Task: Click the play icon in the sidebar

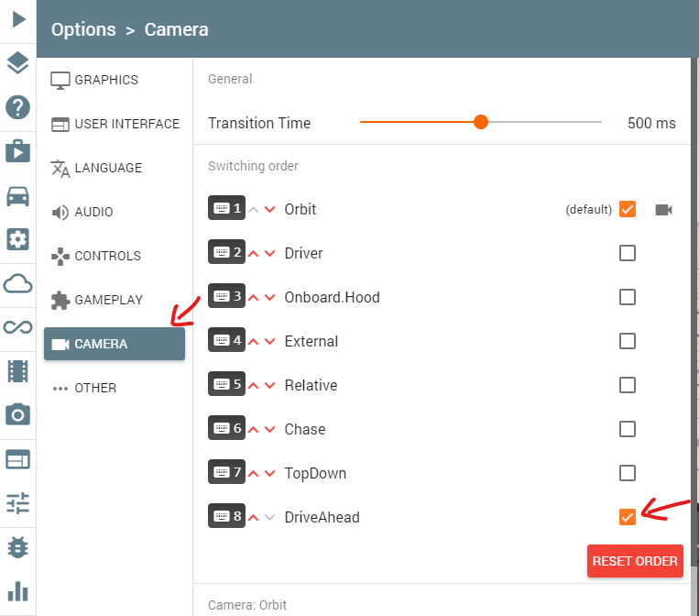Action: pyautogui.click(x=18, y=19)
